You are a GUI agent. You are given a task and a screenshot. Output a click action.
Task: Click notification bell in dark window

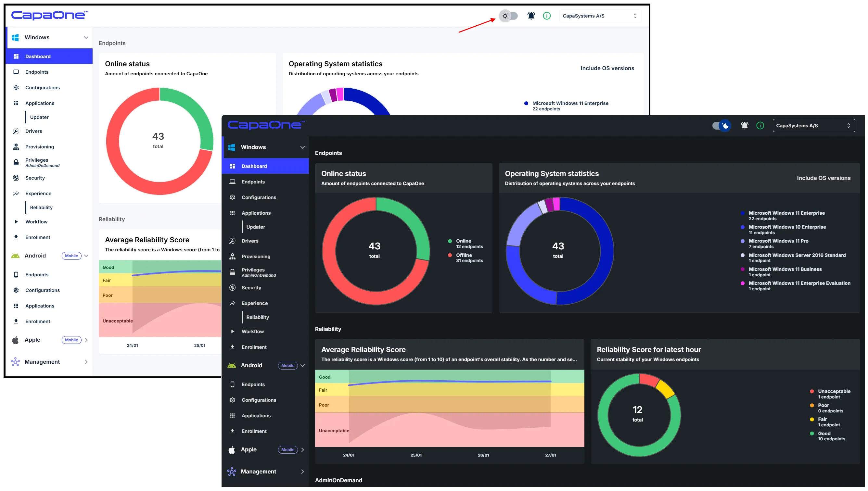click(744, 126)
